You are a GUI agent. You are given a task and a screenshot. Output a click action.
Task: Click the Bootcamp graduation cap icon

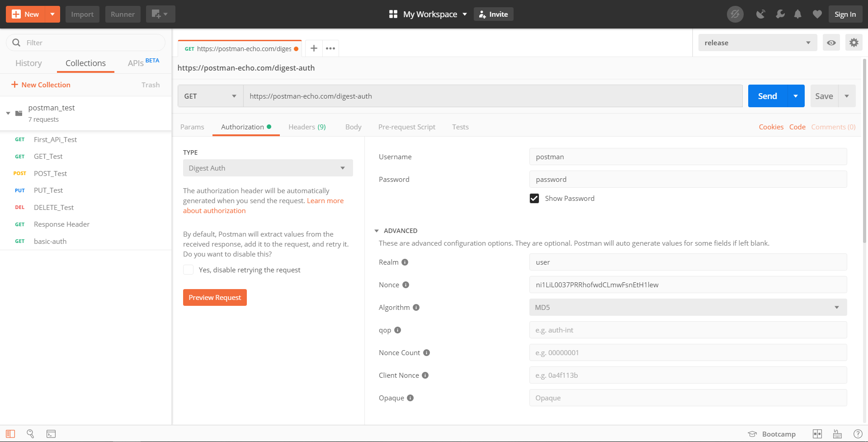click(x=752, y=434)
